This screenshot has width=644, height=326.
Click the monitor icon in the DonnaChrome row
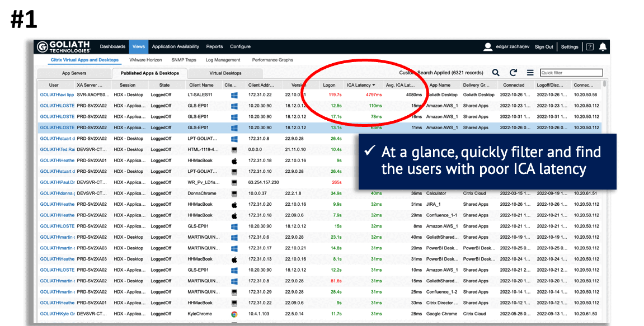[234, 193]
